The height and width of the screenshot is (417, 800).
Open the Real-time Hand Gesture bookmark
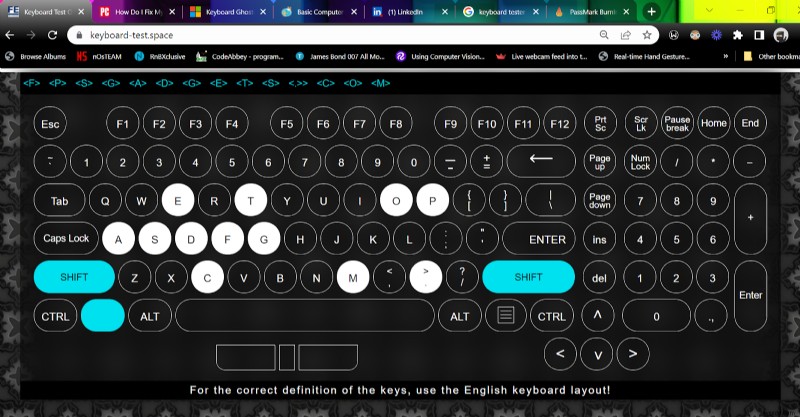(x=644, y=57)
